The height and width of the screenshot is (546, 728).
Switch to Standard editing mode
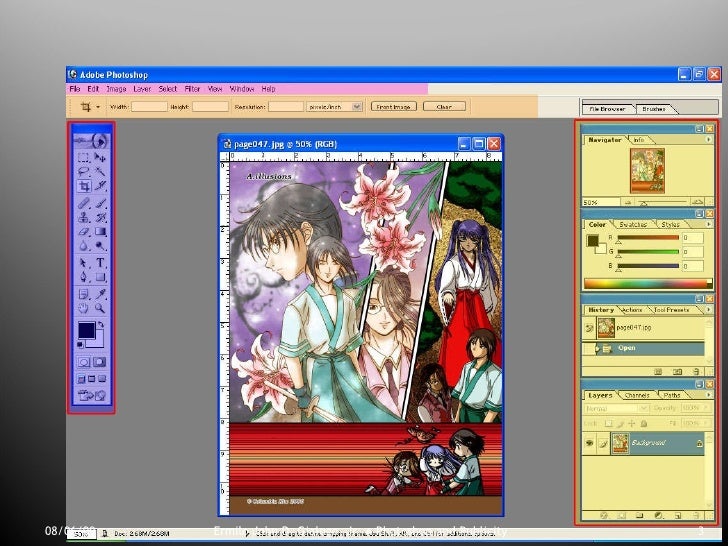pos(84,362)
